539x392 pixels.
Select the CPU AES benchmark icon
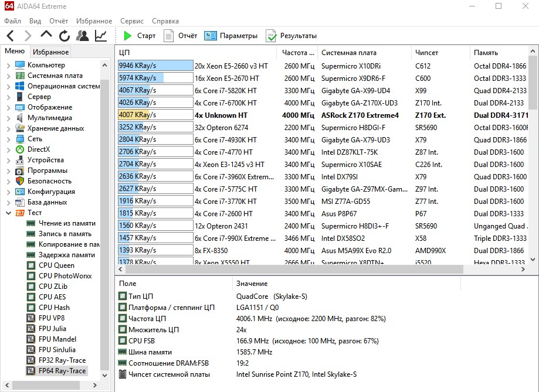click(x=31, y=297)
